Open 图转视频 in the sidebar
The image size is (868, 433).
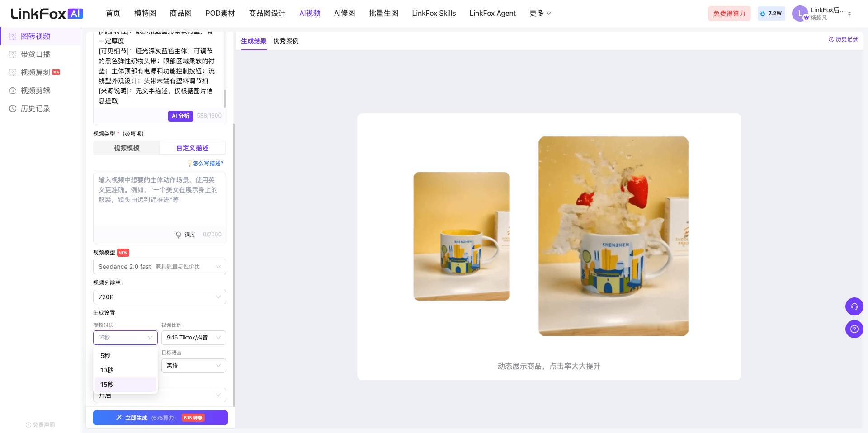pos(41,36)
